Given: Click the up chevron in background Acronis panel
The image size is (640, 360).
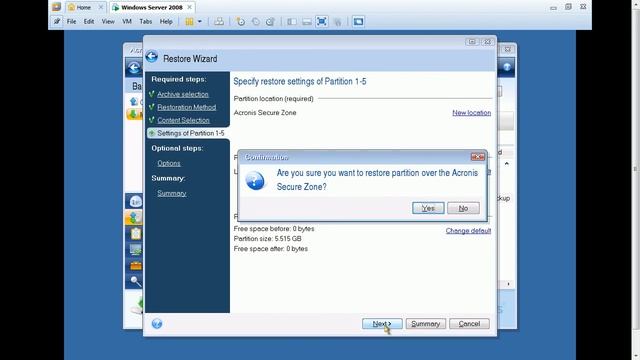Looking at the screenshot, I should click(x=507, y=164).
